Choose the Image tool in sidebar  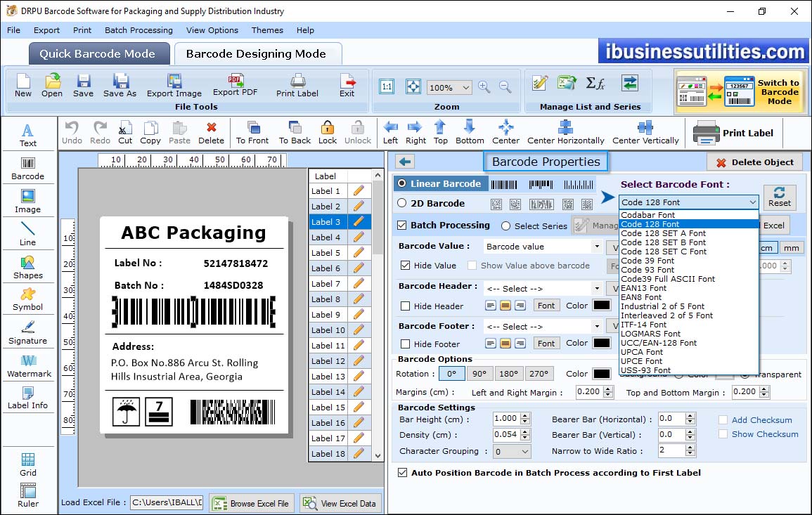(x=28, y=202)
